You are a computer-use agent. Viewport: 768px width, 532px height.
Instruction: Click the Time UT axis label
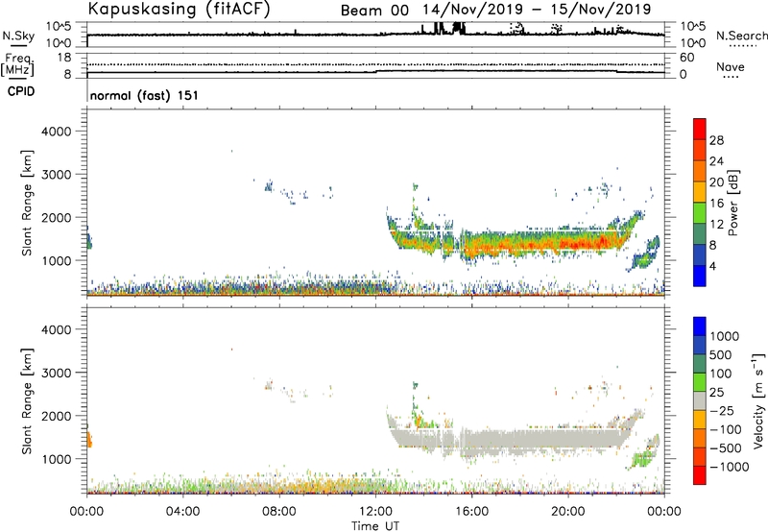[x=375, y=526]
